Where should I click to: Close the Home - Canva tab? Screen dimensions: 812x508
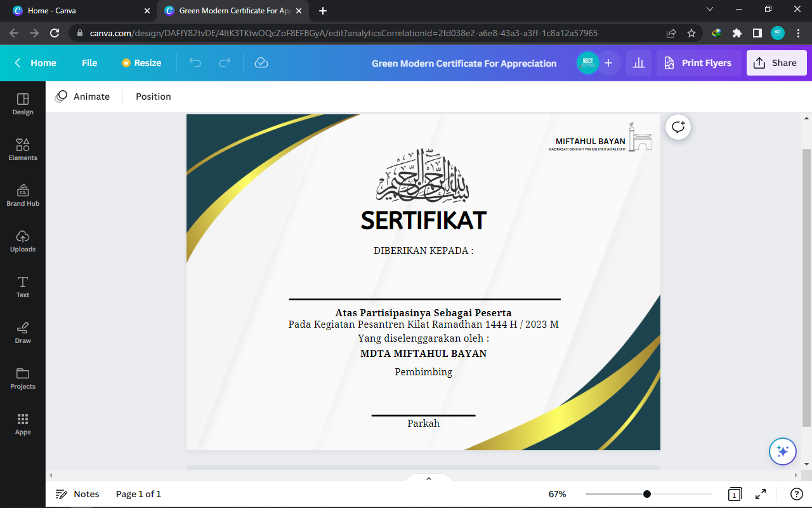pyautogui.click(x=147, y=11)
